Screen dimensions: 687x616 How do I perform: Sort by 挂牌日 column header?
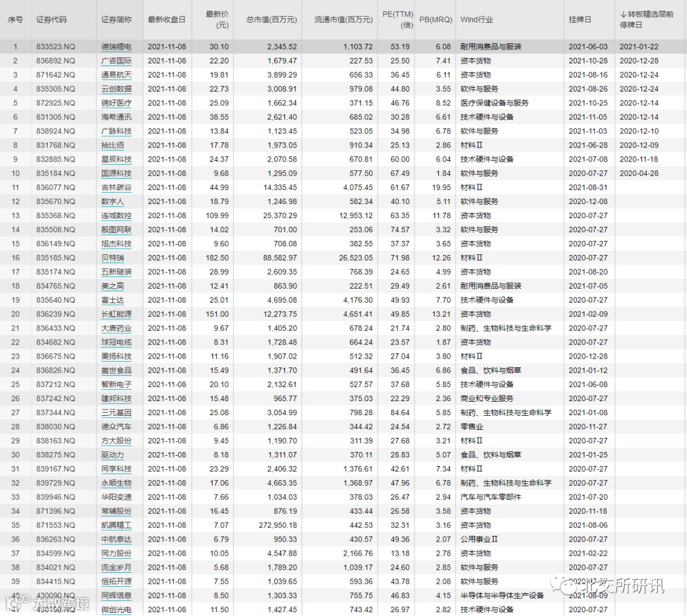pyautogui.click(x=579, y=20)
